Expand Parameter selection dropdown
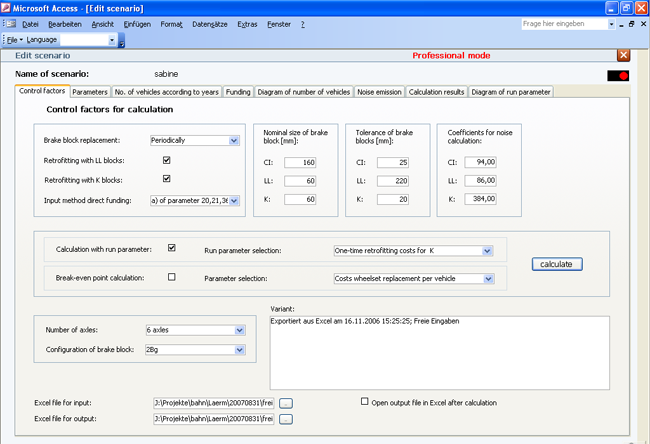The height and width of the screenshot is (444, 650). [x=489, y=279]
